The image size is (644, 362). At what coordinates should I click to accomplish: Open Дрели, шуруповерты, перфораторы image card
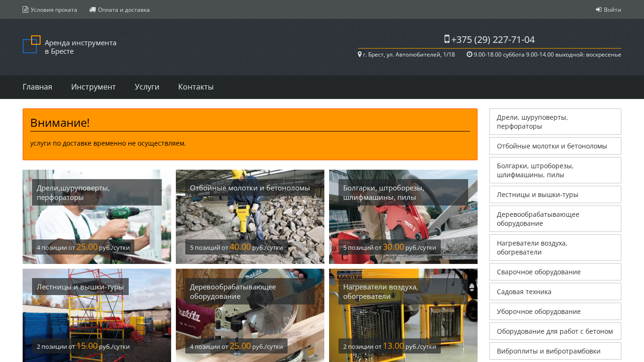(x=97, y=217)
